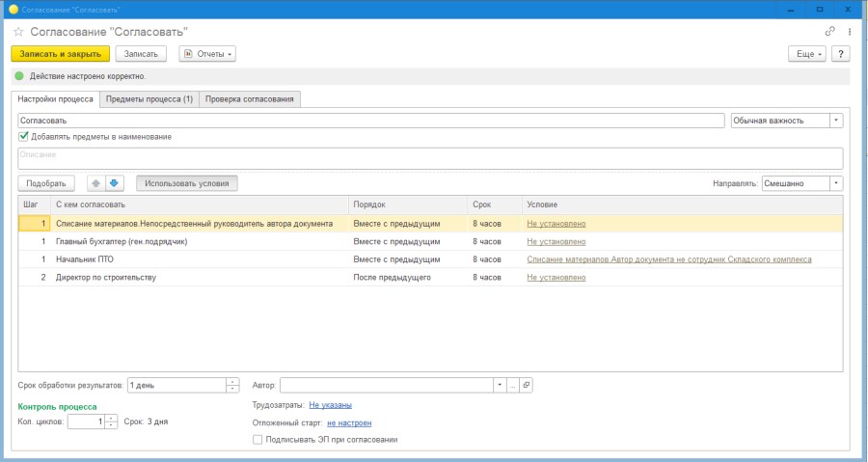The height and width of the screenshot is (462, 868).
Task: Click the "не настроен" deferred start link
Action: [349, 422]
